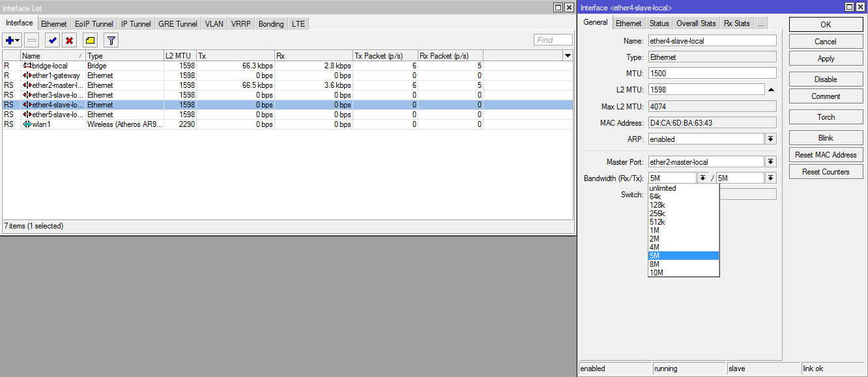Select ether2-master-local interface row

(x=287, y=85)
